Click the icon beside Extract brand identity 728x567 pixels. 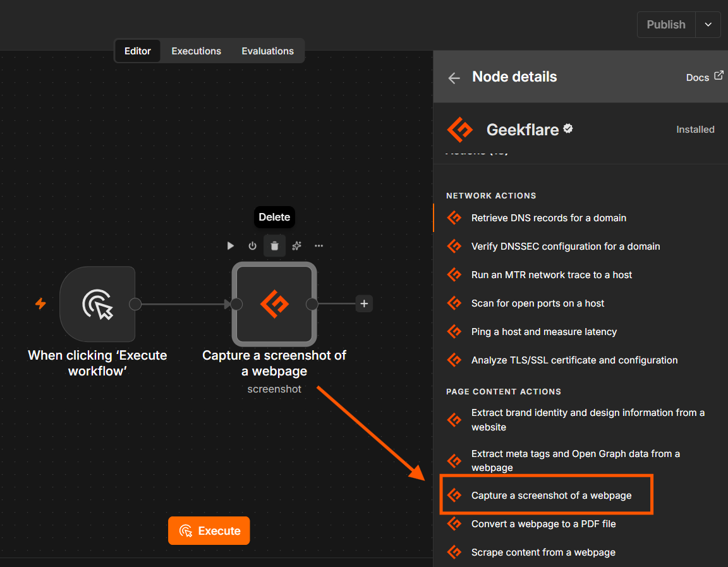454,420
